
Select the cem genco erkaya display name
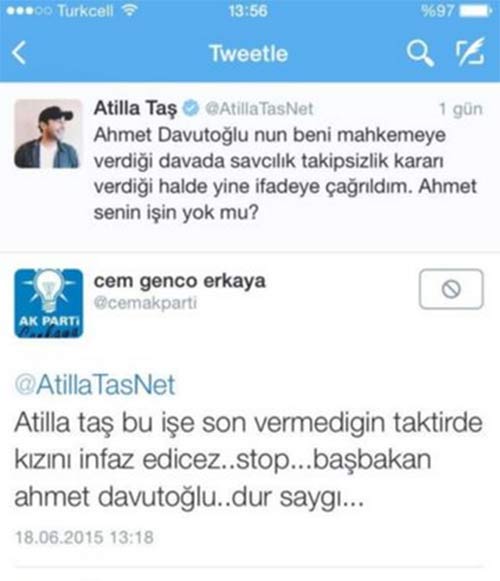179,281
